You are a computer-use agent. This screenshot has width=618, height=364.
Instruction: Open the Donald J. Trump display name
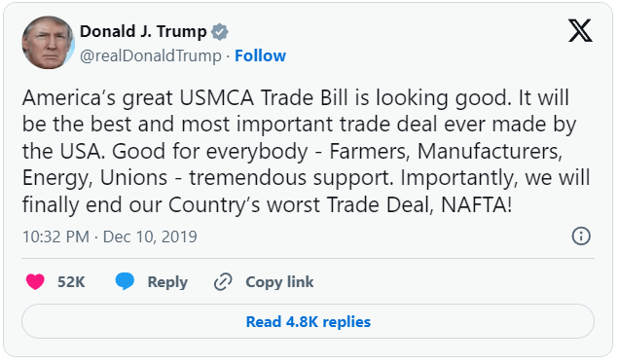[x=143, y=31]
